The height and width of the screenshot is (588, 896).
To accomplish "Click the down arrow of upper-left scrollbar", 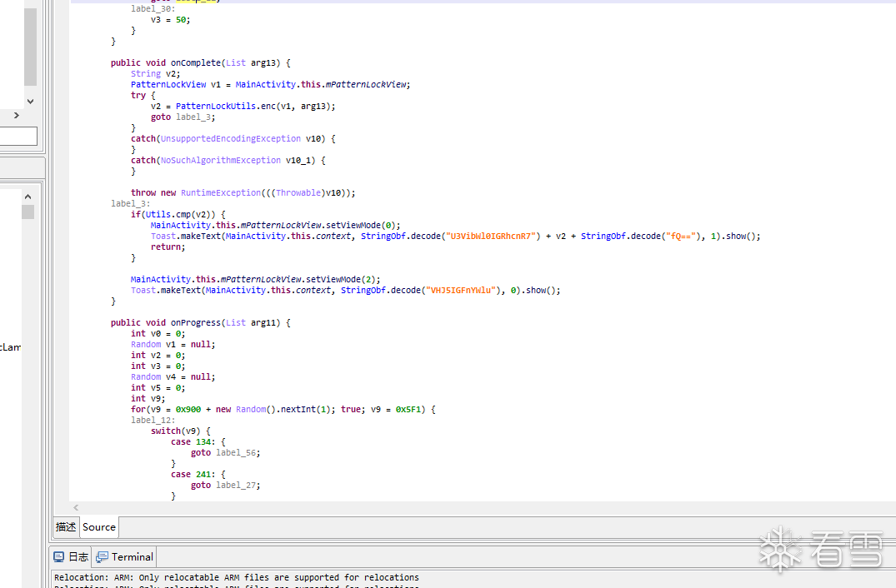I will point(30,102).
